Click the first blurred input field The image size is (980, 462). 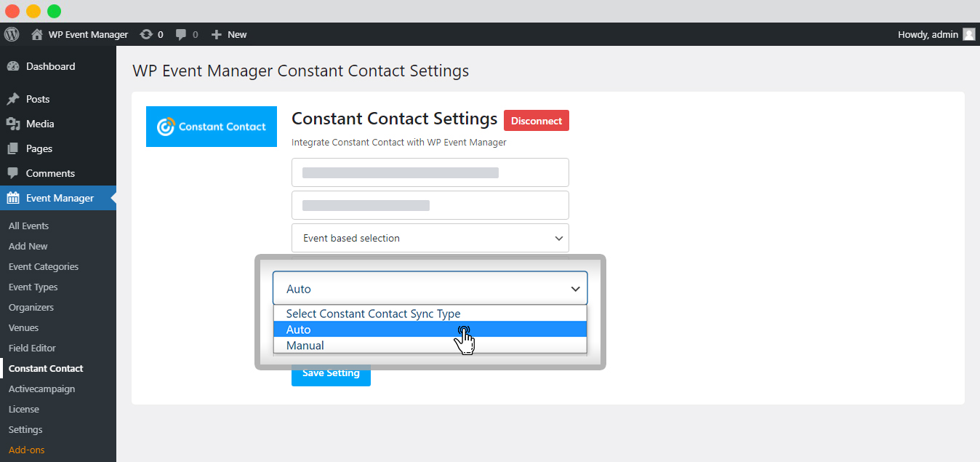[x=430, y=172]
